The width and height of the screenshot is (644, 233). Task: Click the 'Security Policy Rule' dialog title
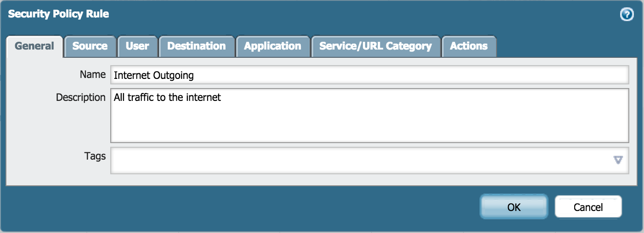[x=58, y=14]
